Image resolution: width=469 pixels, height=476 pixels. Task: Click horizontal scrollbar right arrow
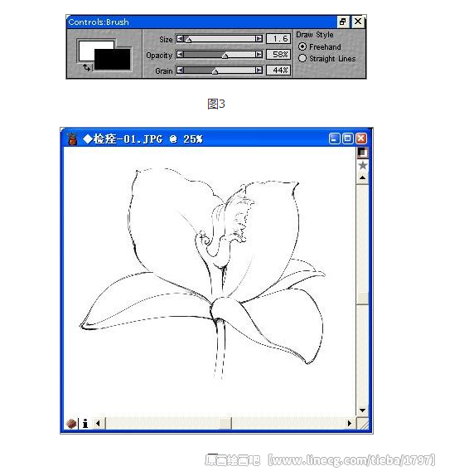(350, 423)
